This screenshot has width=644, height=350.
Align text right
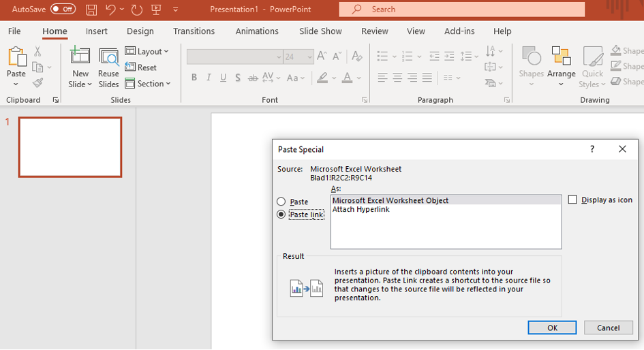[x=412, y=77]
